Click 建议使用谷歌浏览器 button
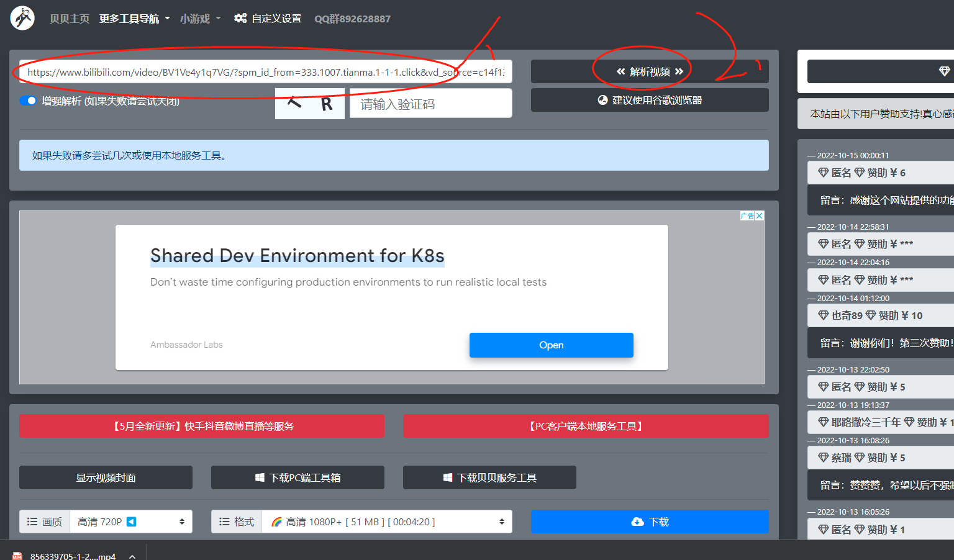 pos(649,100)
